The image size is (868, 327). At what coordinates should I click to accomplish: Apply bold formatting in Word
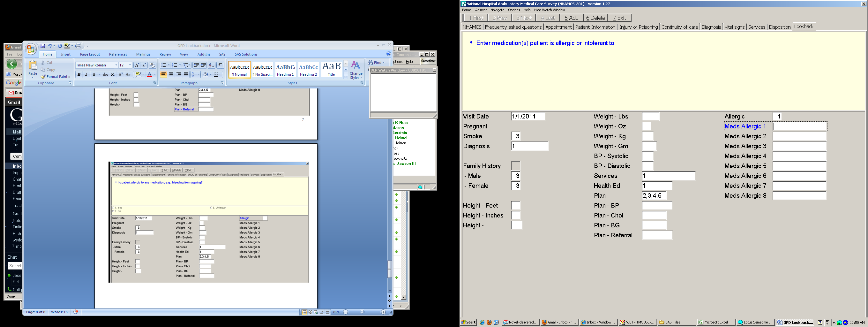pyautogui.click(x=79, y=74)
